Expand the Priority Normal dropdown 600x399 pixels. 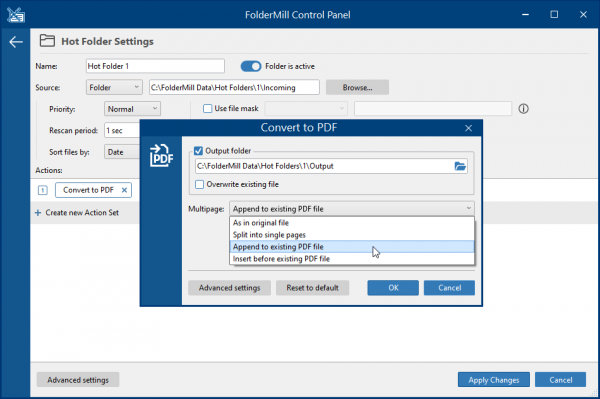(132, 109)
